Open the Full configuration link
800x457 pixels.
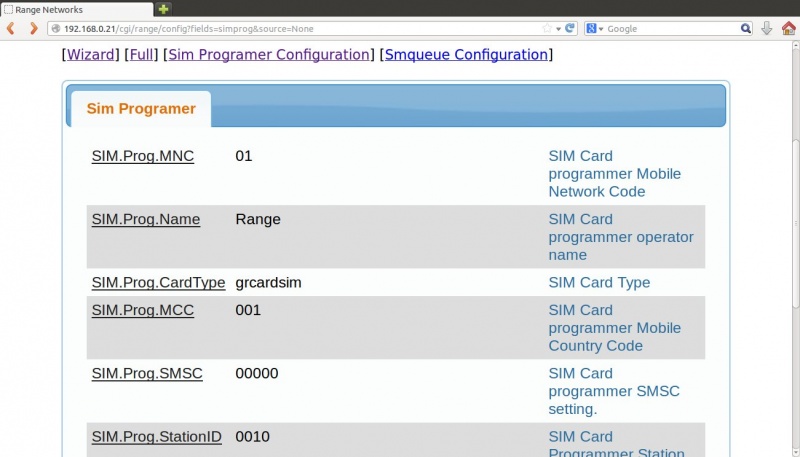point(141,55)
